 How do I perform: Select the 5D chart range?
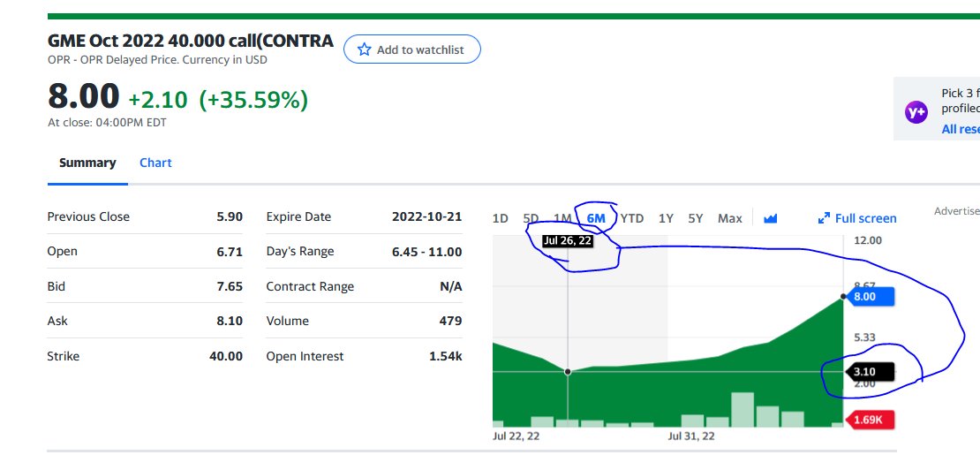tap(531, 218)
